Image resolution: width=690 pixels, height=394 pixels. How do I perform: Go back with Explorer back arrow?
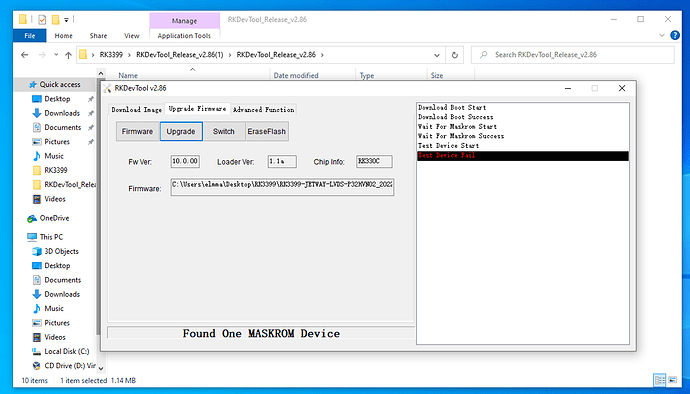tap(25, 55)
